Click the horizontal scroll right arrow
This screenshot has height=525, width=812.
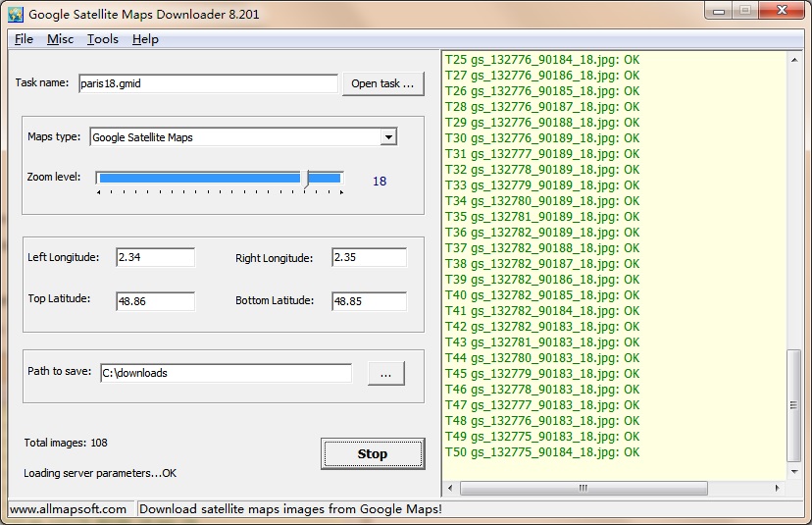pyautogui.click(x=777, y=488)
